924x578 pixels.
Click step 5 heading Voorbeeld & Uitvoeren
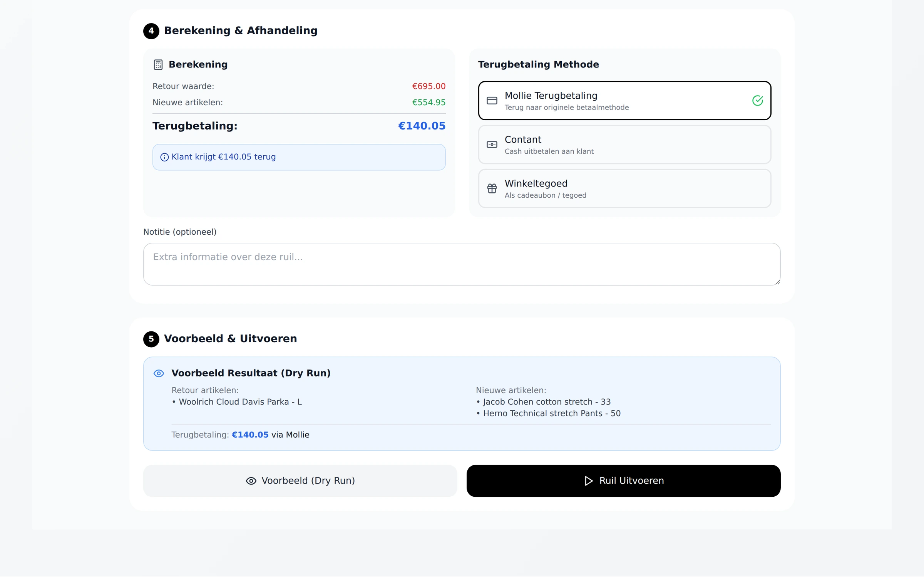click(x=230, y=339)
